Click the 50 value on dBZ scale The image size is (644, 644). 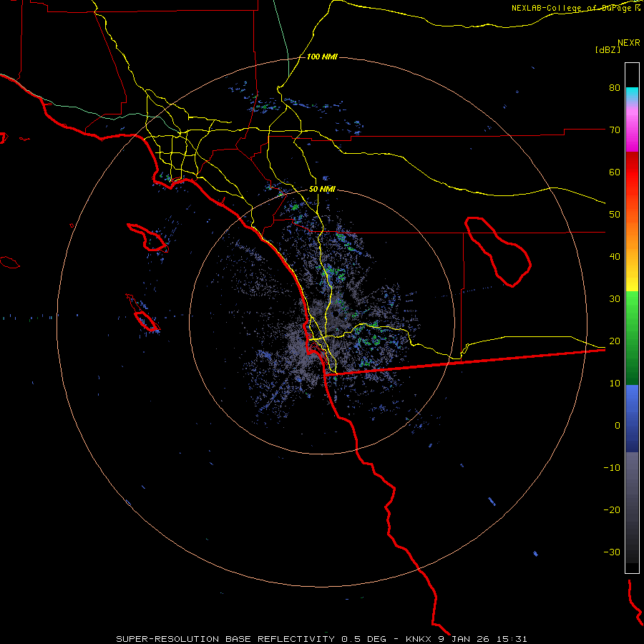click(615, 215)
